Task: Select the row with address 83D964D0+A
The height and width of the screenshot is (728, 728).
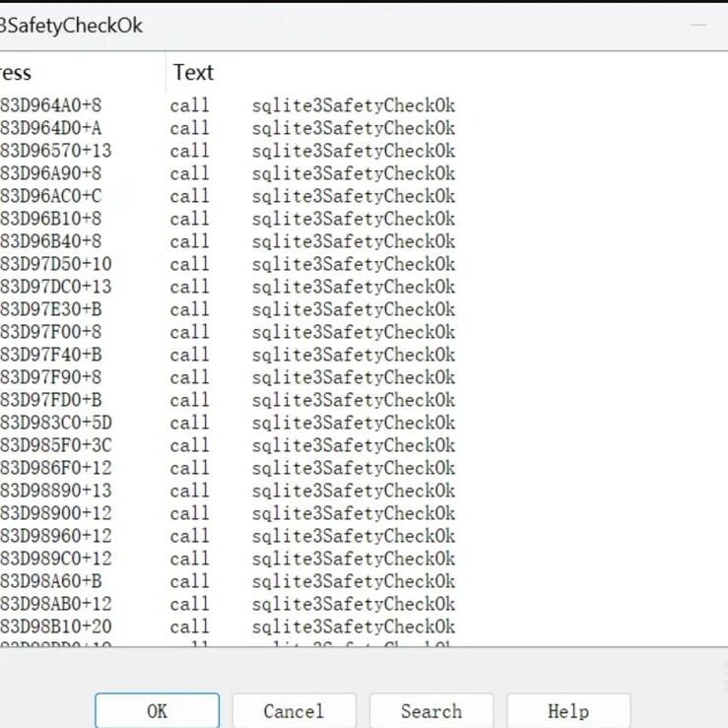Action: click(x=364, y=128)
